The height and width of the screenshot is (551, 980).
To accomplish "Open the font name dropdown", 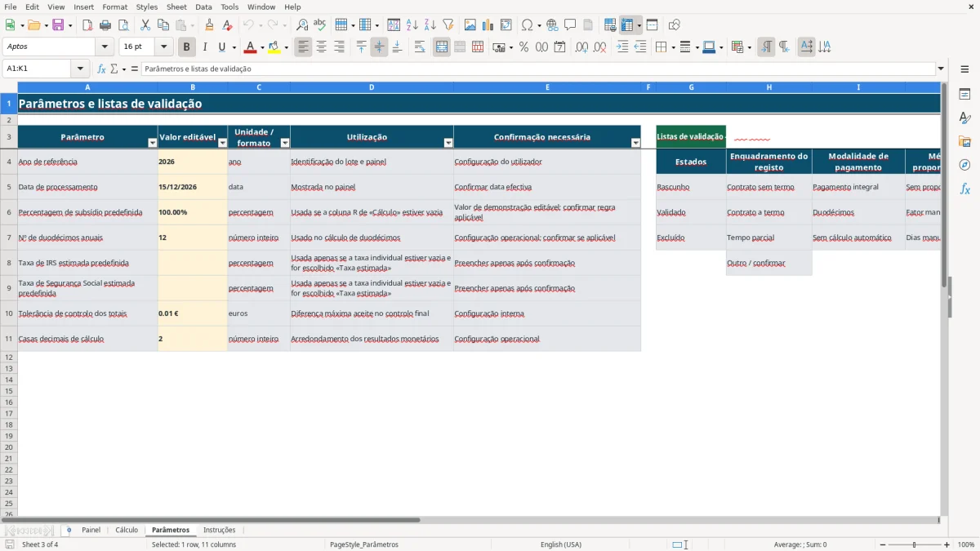I will click(105, 47).
